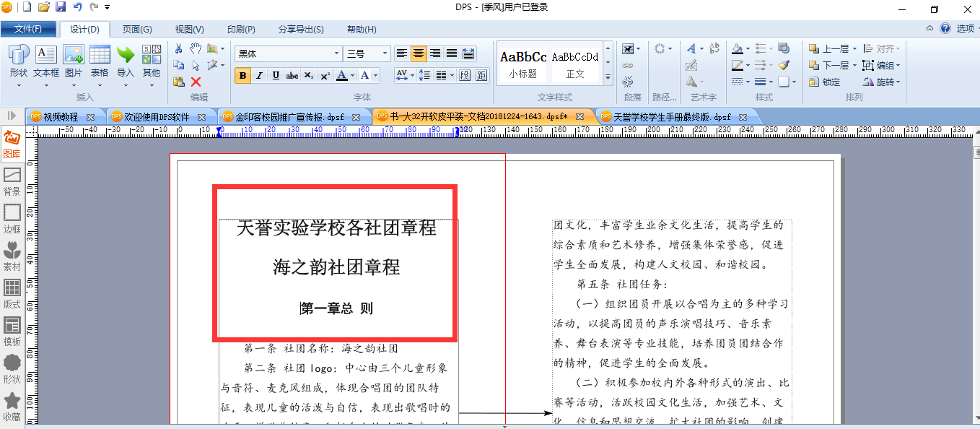This screenshot has height=429, width=980.
Task: Open the 旋转 rotate dropdown
Action: pyautogui.click(x=898, y=82)
